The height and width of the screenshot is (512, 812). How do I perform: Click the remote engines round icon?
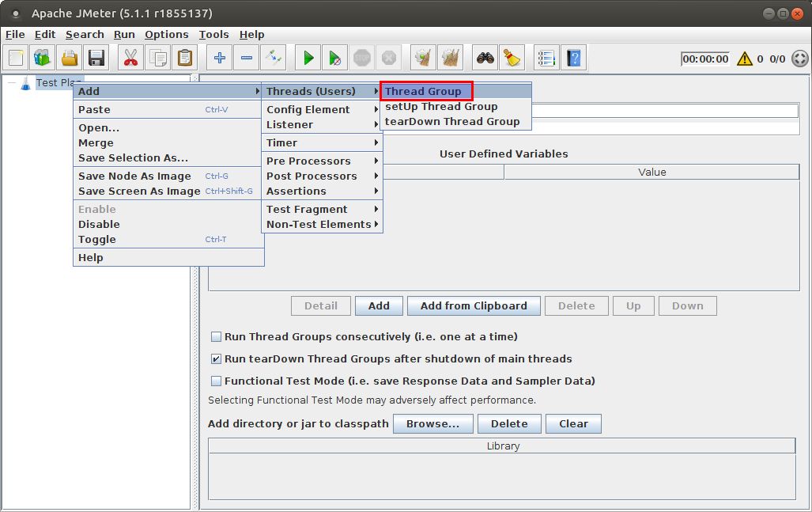800,59
